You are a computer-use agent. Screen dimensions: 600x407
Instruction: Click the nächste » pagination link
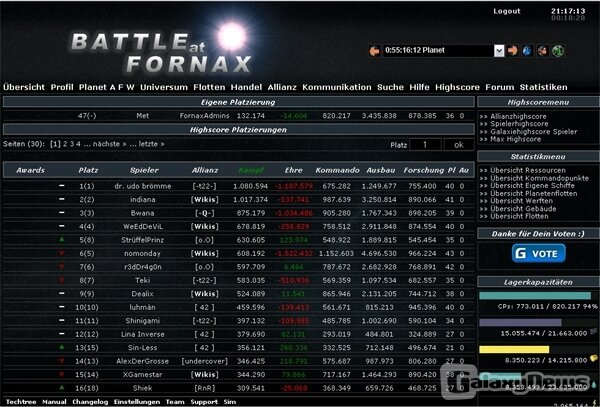pos(109,144)
